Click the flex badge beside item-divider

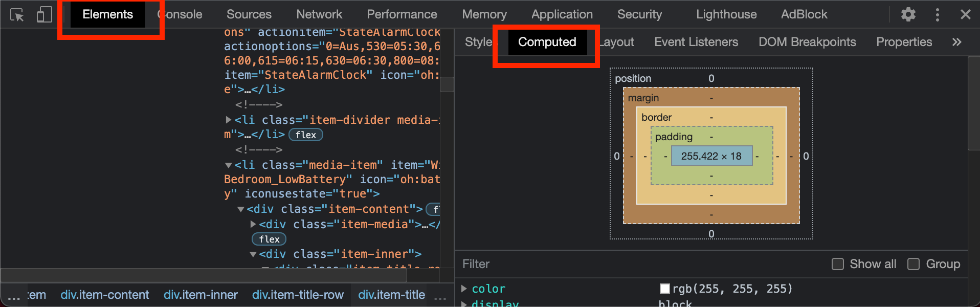coord(306,135)
